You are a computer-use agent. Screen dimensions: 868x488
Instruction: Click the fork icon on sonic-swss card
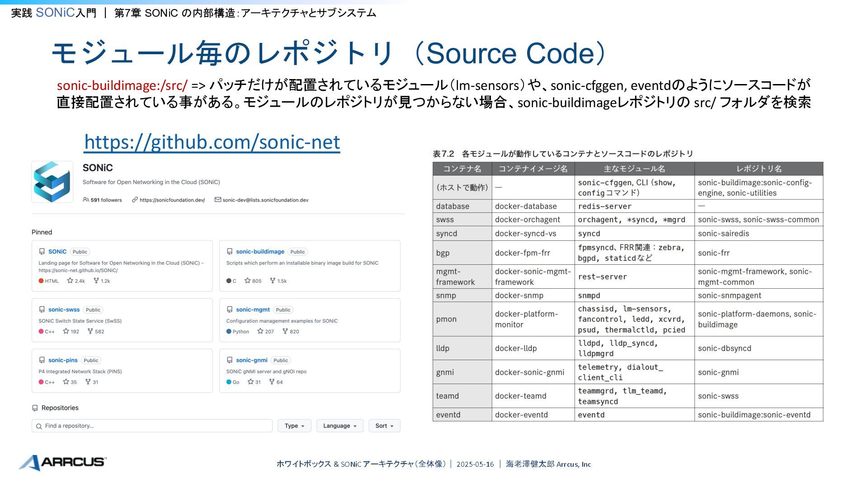pos(90,331)
